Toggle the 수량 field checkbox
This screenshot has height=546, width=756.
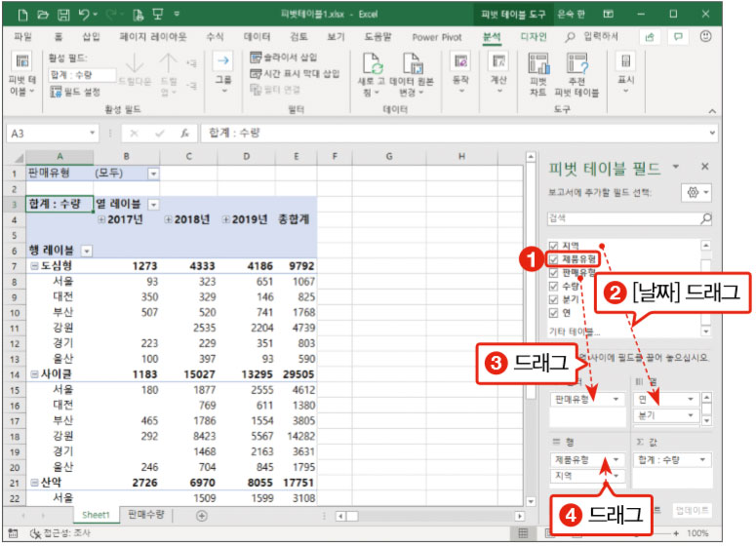[x=553, y=287]
